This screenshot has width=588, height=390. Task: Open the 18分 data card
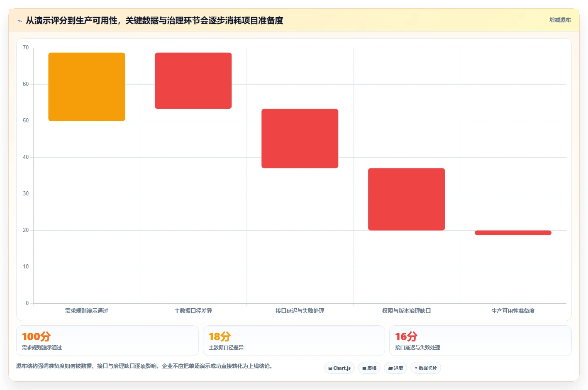click(x=294, y=341)
